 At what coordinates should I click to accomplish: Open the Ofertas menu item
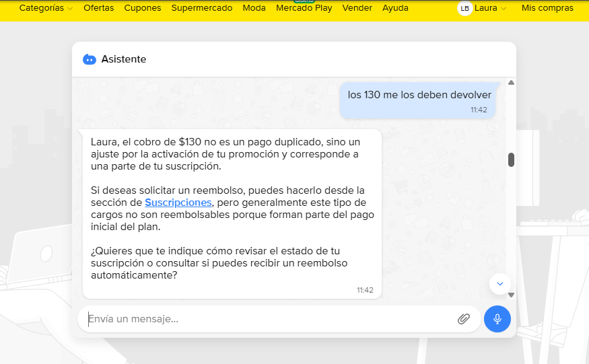[x=98, y=8]
